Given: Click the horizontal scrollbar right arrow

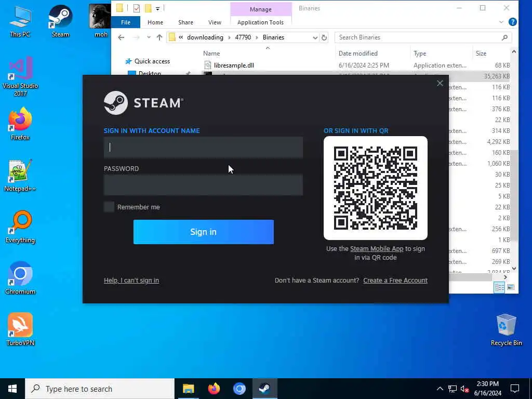Looking at the screenshot, I should point(505,277).
